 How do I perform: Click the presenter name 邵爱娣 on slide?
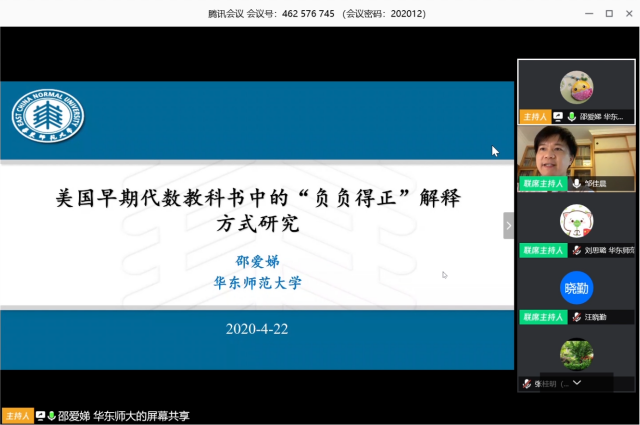pos(257,261)
